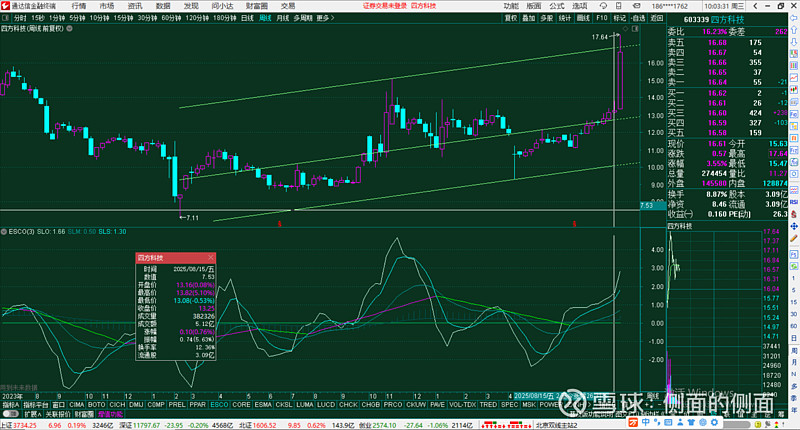Click the 关联报价 button
The image size is (800, 430).
tap(58, 414)
